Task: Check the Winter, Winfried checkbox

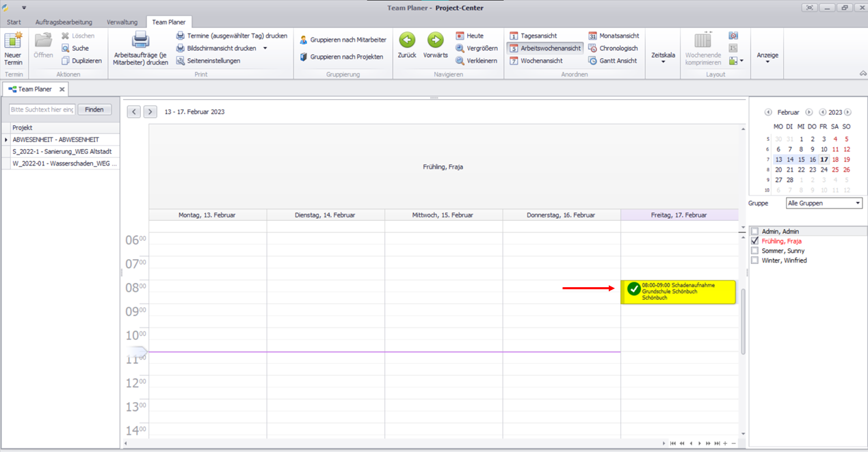Action: point(754,261)
